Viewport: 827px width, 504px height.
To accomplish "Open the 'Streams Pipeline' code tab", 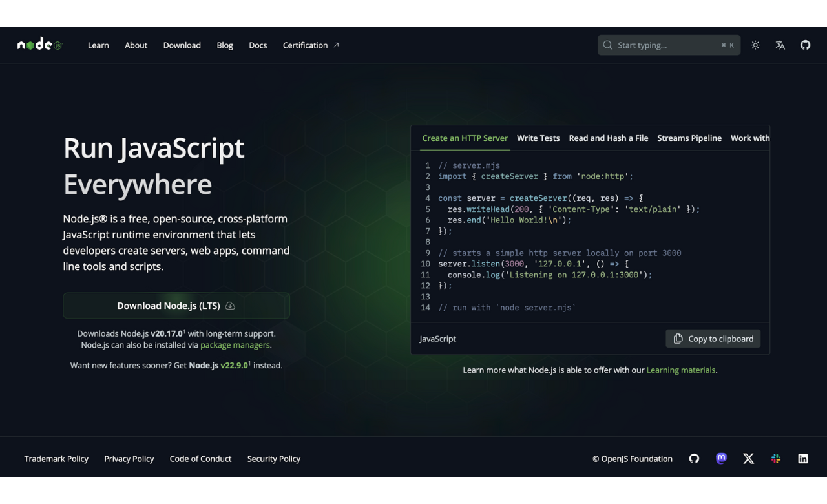I will (689, 138).
